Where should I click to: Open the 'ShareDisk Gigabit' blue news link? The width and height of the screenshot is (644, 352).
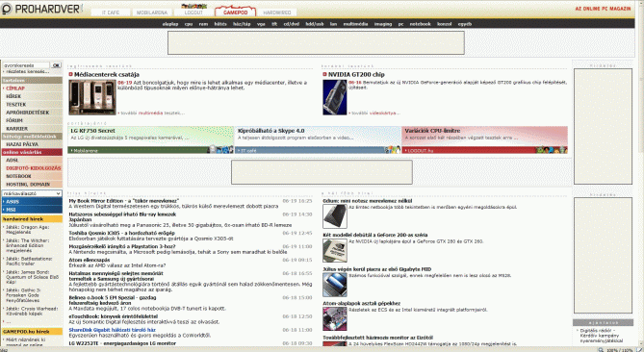pos(112,330)
